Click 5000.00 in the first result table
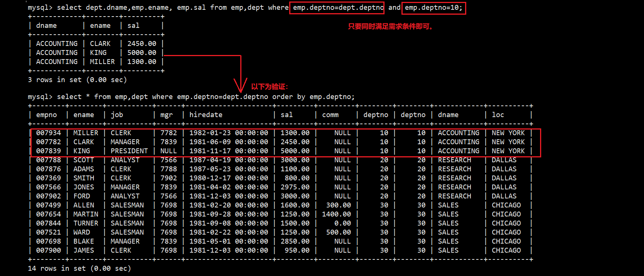 click(x=142, y=53)
